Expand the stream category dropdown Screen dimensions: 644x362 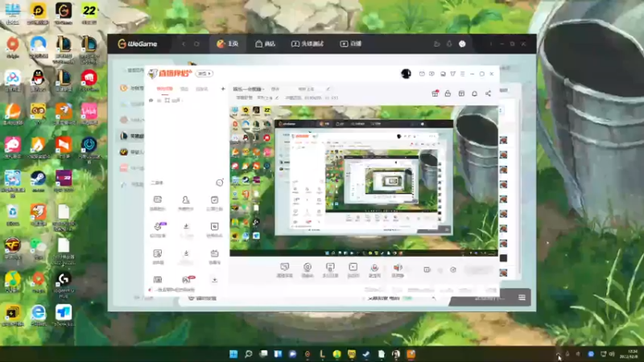[x=249, y=89]
